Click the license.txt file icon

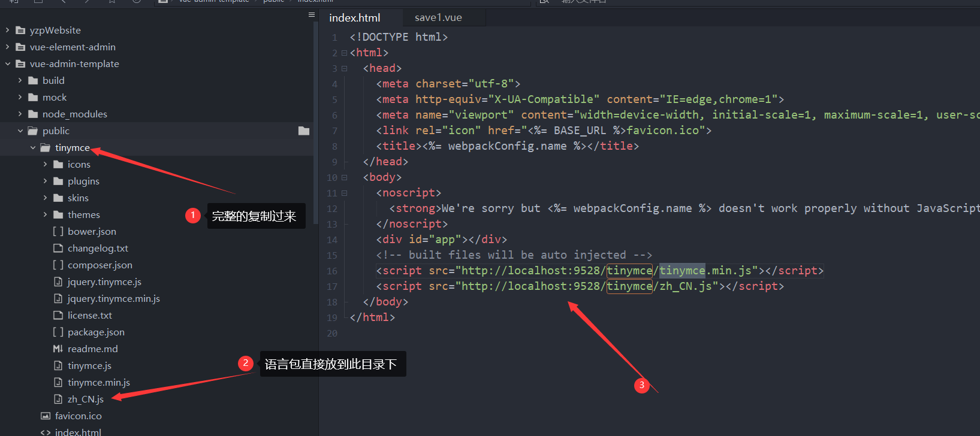(x=58, y=315)
